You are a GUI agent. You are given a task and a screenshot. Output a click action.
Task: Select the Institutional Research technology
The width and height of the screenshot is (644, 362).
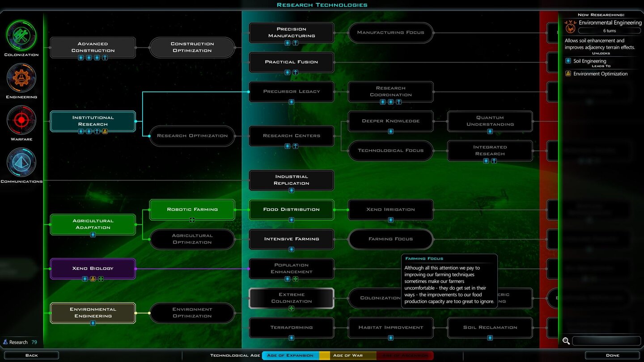(93, 121)
